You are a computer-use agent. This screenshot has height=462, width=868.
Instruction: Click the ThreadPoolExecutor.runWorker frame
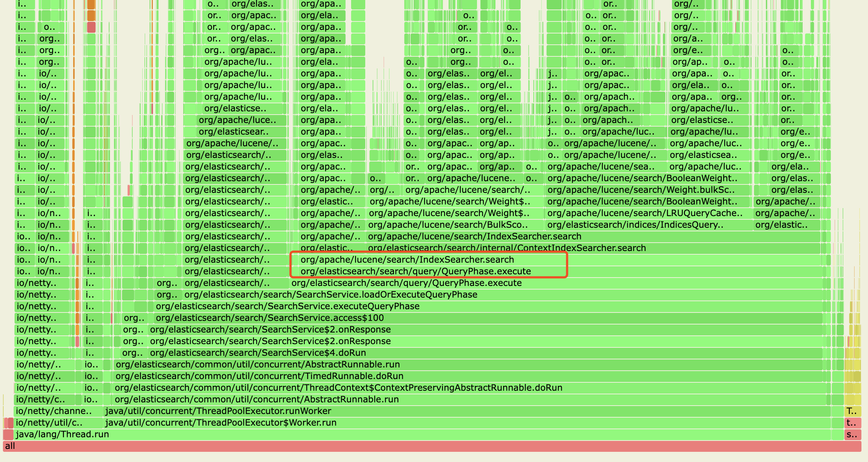click(467, 411)
